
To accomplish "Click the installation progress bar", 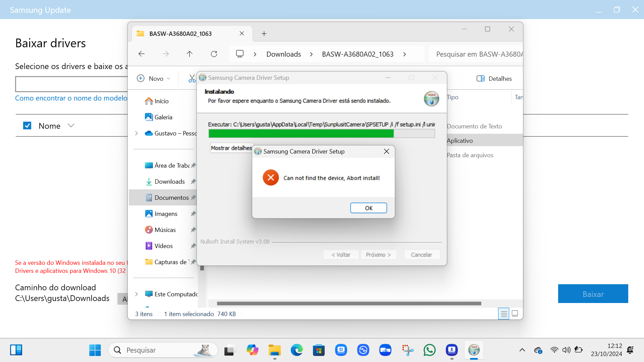I will pos(322,133).
